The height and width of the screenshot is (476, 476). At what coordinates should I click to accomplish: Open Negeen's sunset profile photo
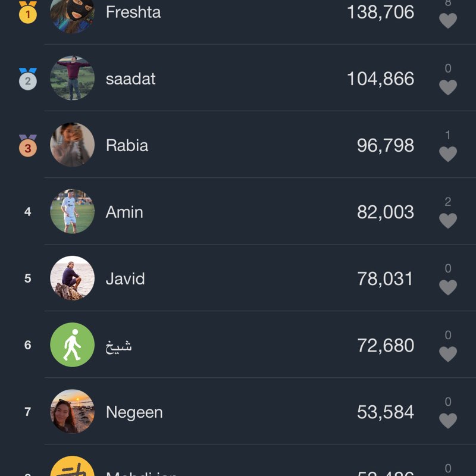tap(72, 411)
